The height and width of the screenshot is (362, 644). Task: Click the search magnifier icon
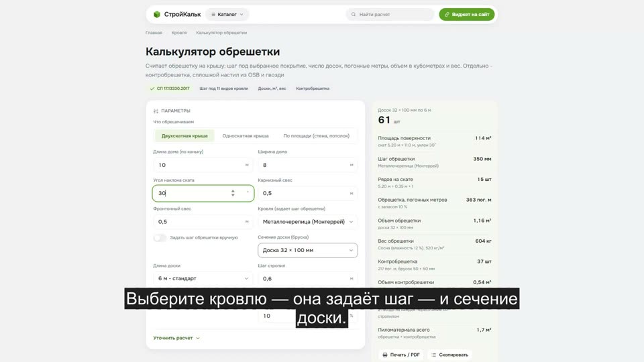[354, 14]
